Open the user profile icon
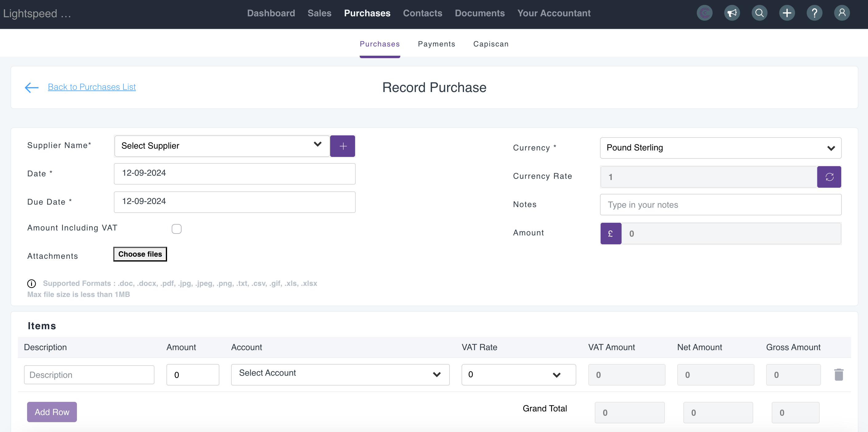 pos(842,13)
